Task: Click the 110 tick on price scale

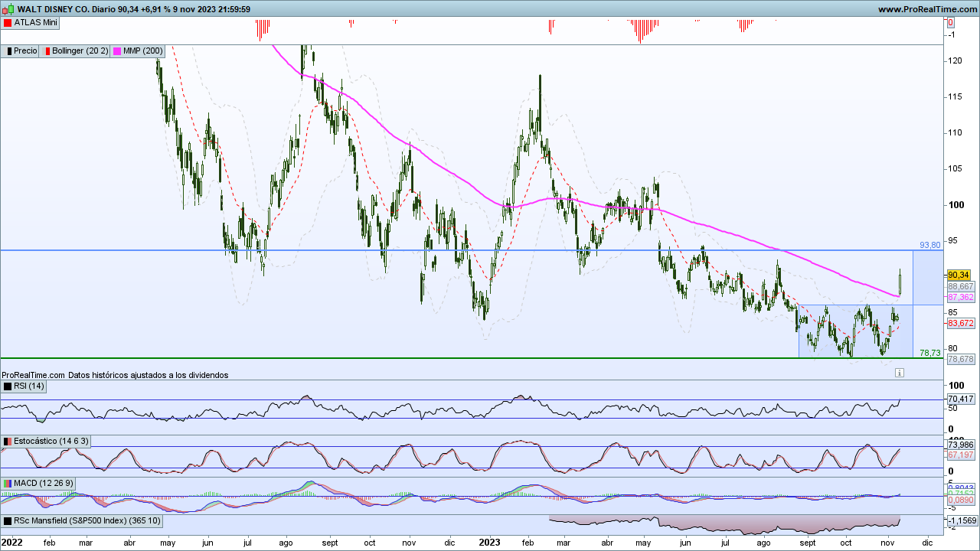Action: [x=956, y=132]
